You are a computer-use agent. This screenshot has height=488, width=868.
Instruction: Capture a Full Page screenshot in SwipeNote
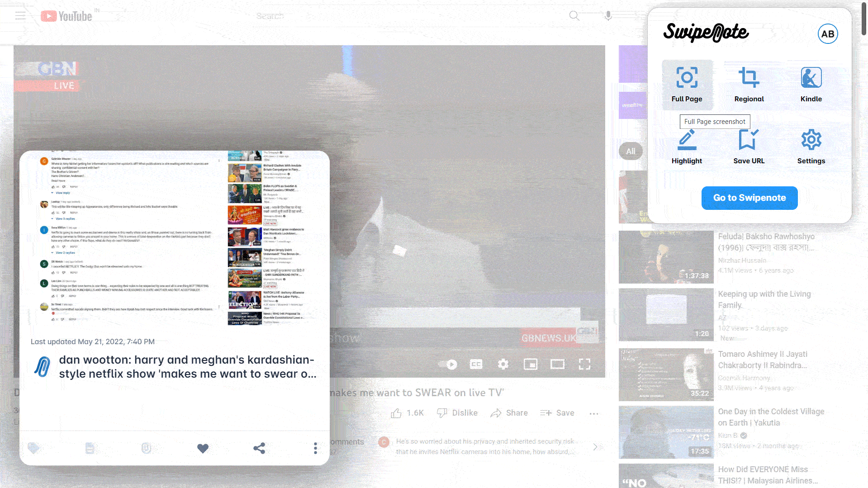click(687, 85)
